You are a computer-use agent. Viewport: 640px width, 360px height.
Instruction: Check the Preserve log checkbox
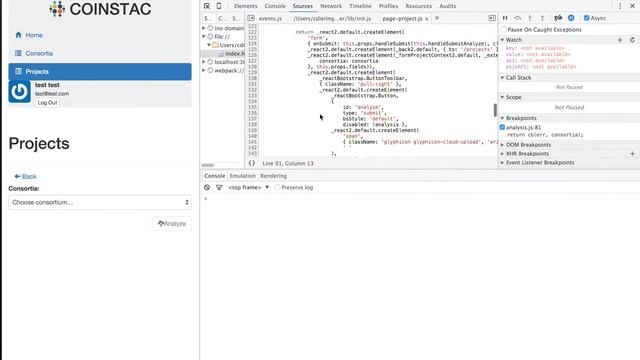(x=278, y=187)
